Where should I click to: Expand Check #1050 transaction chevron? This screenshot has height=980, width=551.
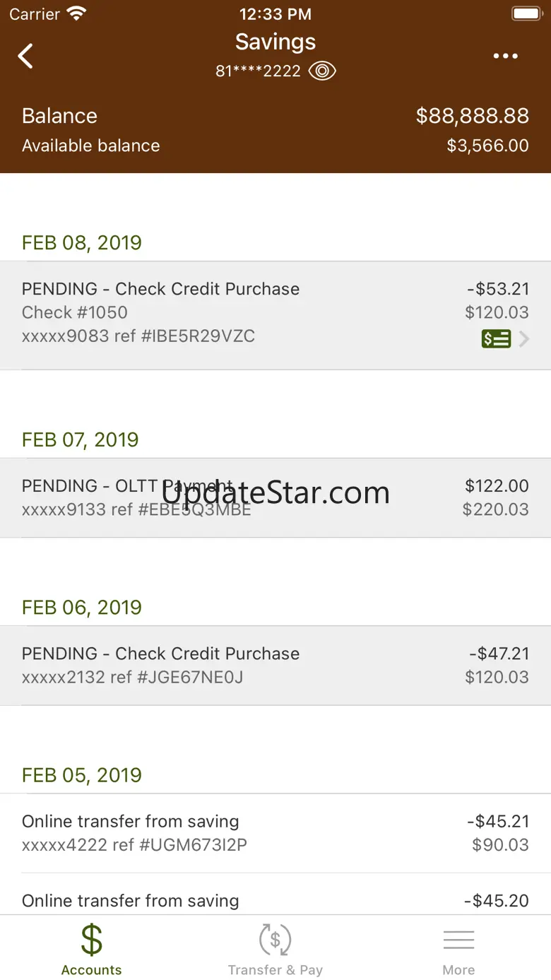(x=524, y=339)
